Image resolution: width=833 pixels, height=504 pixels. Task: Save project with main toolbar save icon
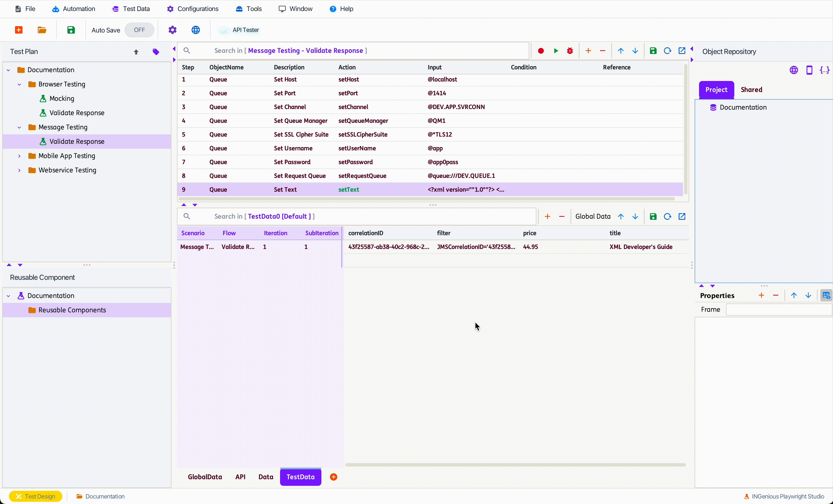(x=71, y=30)
